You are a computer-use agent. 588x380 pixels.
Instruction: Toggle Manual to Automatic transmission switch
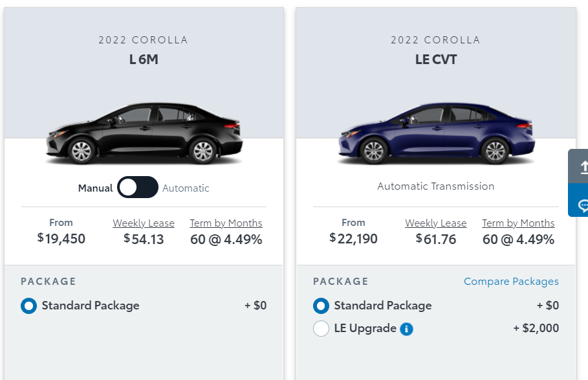(x=138, y=188)
